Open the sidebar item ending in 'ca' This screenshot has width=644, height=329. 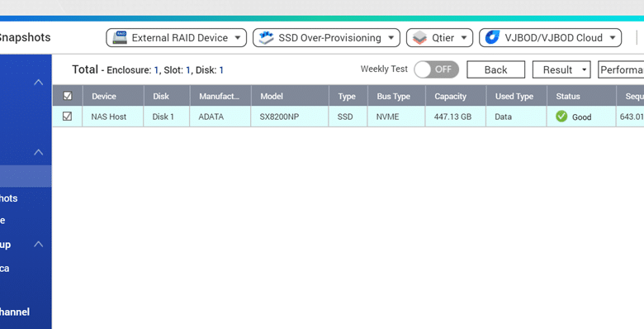click(x=4, y=269)
